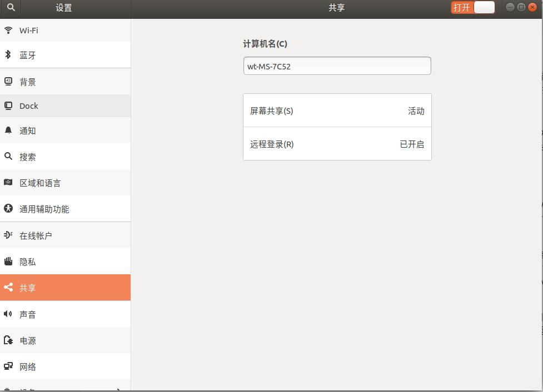Open the 远程登录(R) row
Viewport: 543px width, 392px height.
coord(337,144)
